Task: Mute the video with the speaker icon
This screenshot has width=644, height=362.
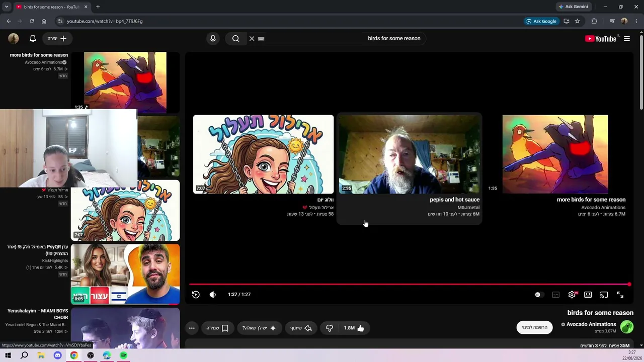Action: coord(213,295)
